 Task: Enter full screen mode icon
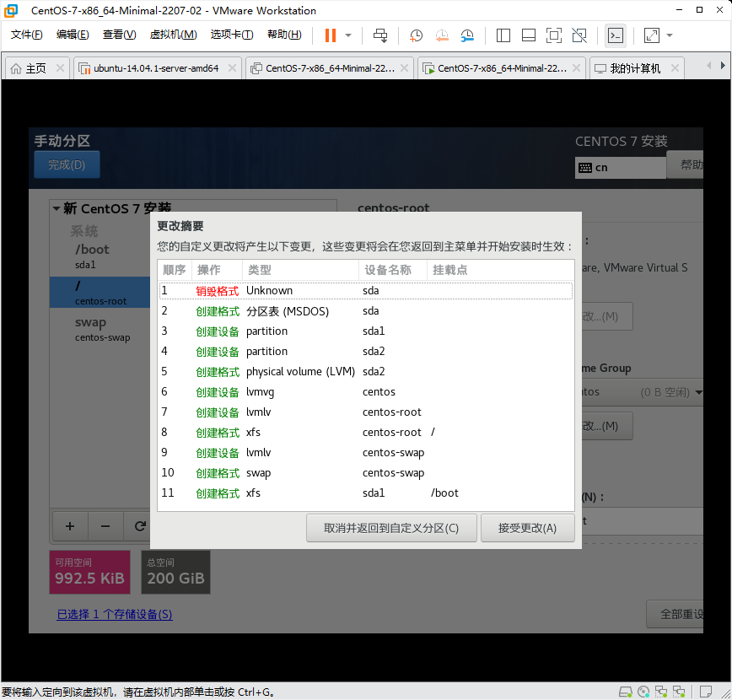(x=554, y=35)
